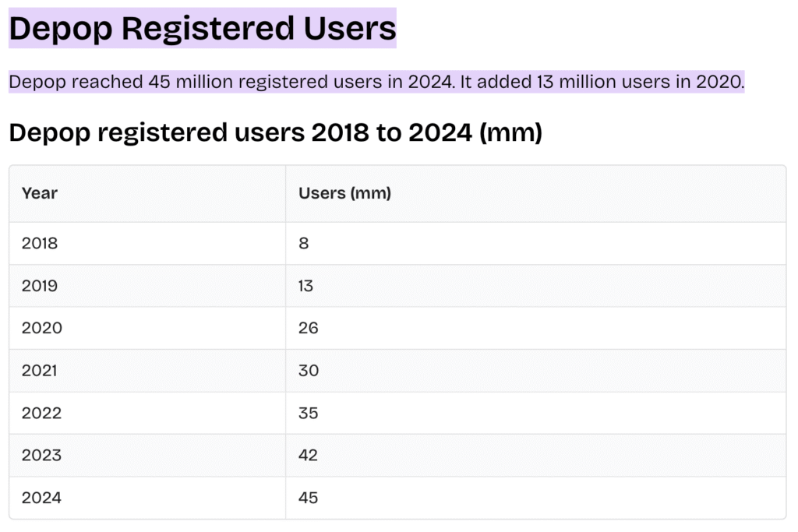Screen dimensions: 798x532
Task: Select the 2019 cell in the table
Action: [40, 286]
